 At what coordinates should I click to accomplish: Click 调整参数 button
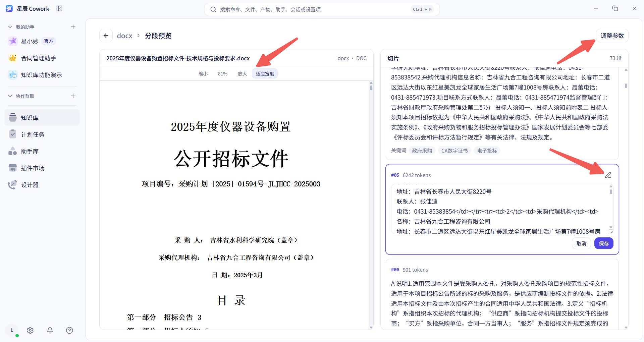click(x=612, y=36)
